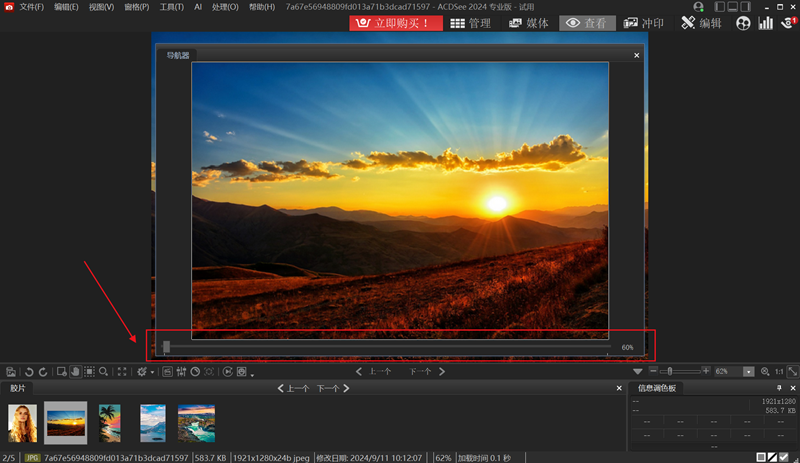Open the adjustment sliders icon
800x463 pixels.
(181, 372)
